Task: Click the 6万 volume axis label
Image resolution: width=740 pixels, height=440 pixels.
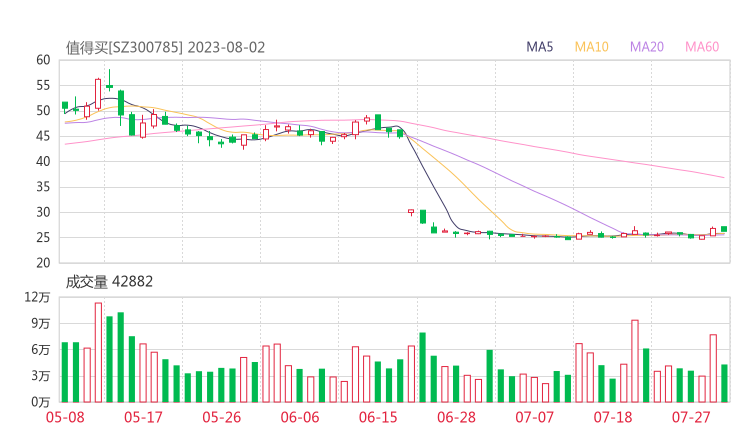Action: pyautogui.click(x=41, y=350)
